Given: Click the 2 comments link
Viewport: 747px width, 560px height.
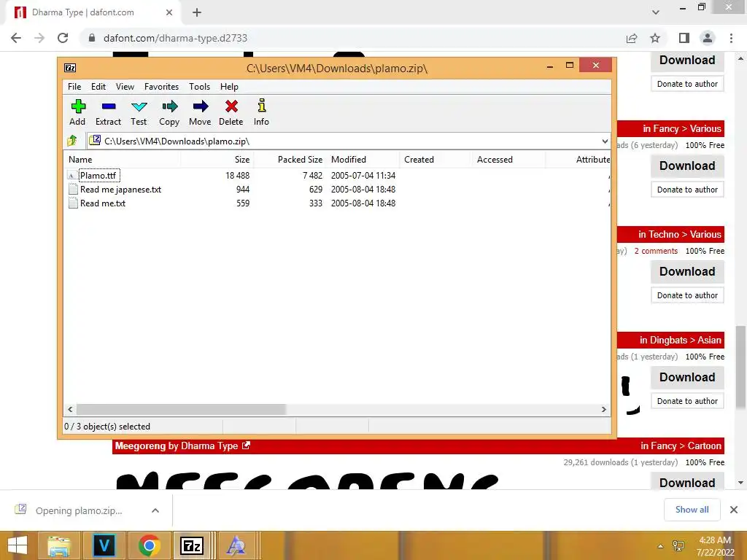Looking at the screenshot, I should point(656,251).
